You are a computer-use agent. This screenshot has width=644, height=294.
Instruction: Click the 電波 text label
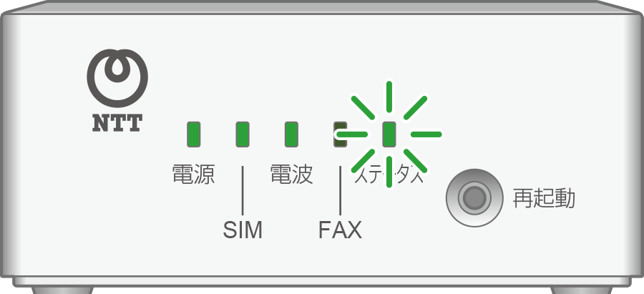(291, 175)
